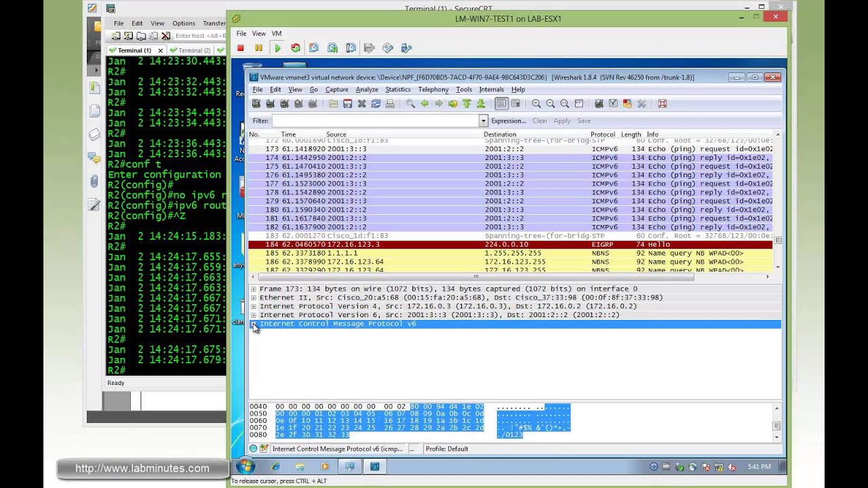
Task: Toggle the colorize packet list button
Action: [x=501, y=104]
